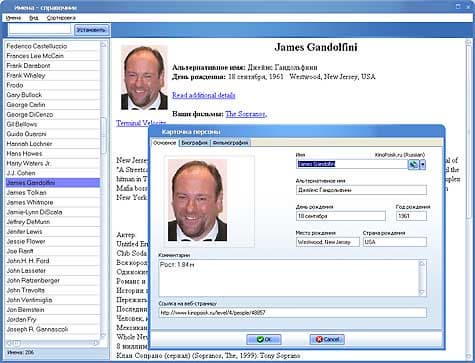475x363 pixels.
Task: Click the Страна рождения field showing USA
Action: [395, 242]
